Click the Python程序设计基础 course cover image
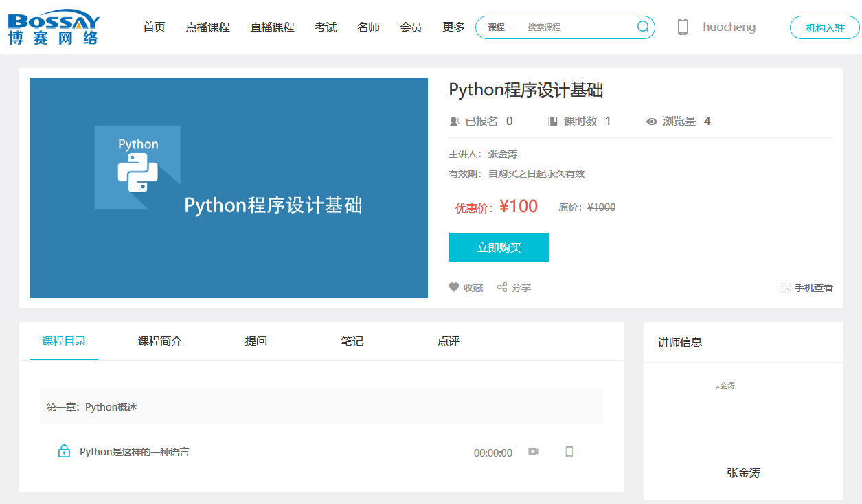862x504 pixels. 229,188
